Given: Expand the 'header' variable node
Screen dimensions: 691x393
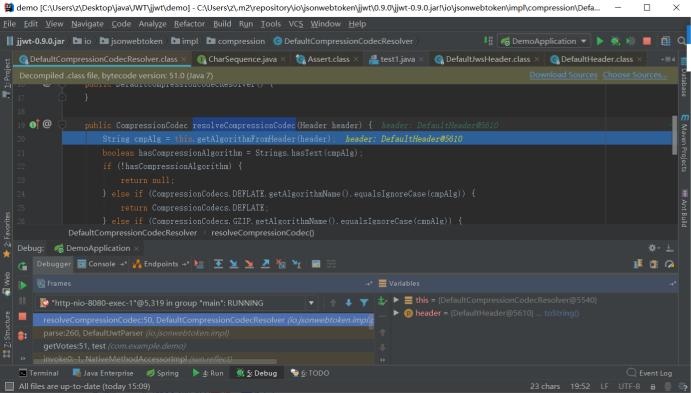Looking at the screenshot, I should pos(396,313).
